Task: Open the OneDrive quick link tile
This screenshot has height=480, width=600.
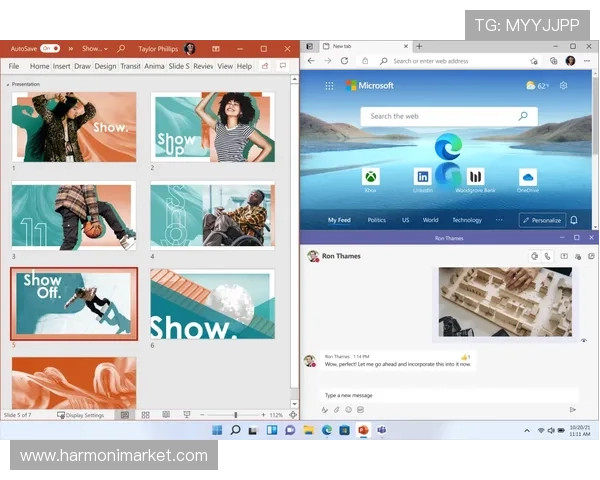Action: click(x=527, y=176)
